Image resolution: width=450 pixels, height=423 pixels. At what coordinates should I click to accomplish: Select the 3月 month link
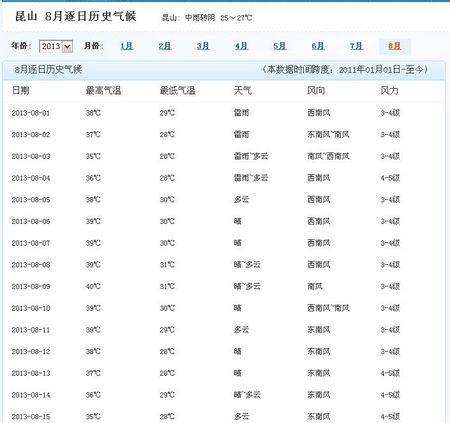[x=203, y=46]
